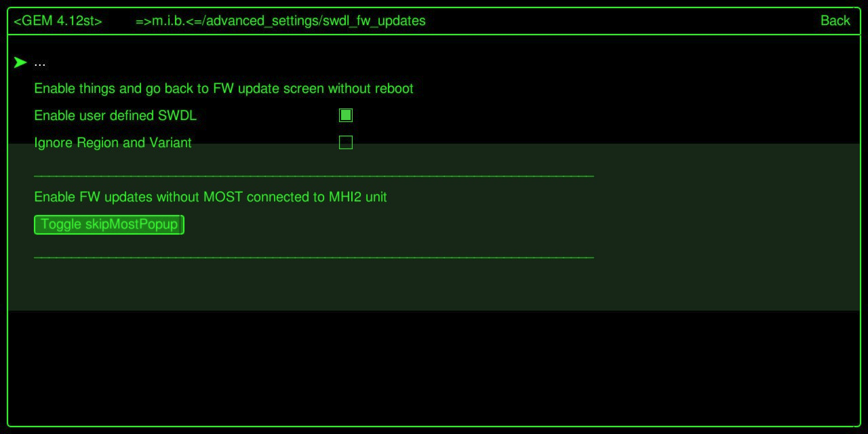The width and height of the screenshot is (868, 434).
Task: Click swdl_fw_updates at the end of the path
Action: click(x=374, y=21)
